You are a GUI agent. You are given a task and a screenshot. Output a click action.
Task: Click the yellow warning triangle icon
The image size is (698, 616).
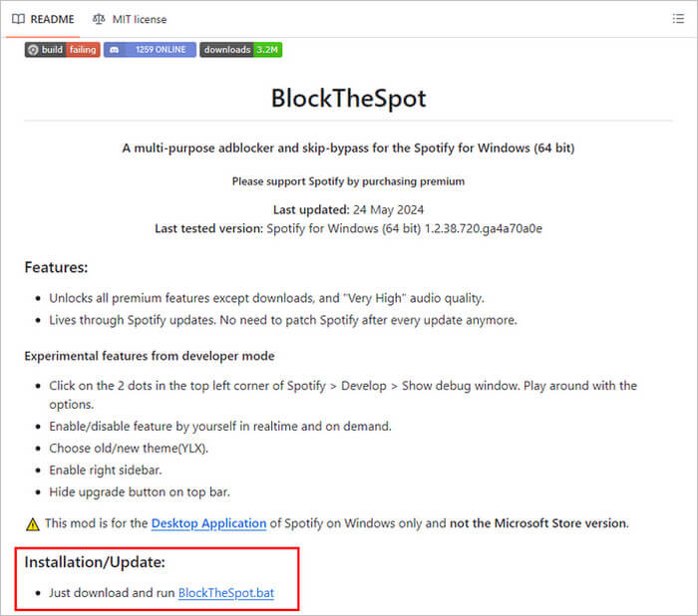point(33,523)
